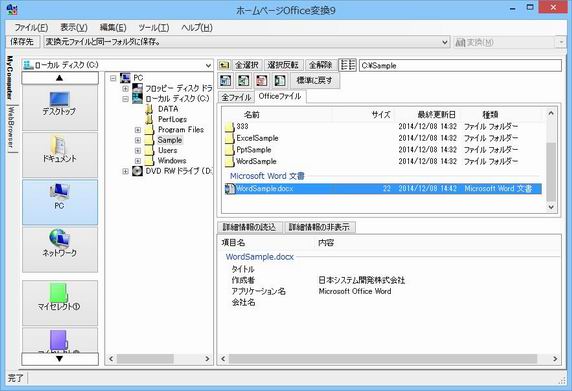Viewport: 572px width, 391px height.
Task: Click the fourth document filter icon
Action: [x=279, y=80]
